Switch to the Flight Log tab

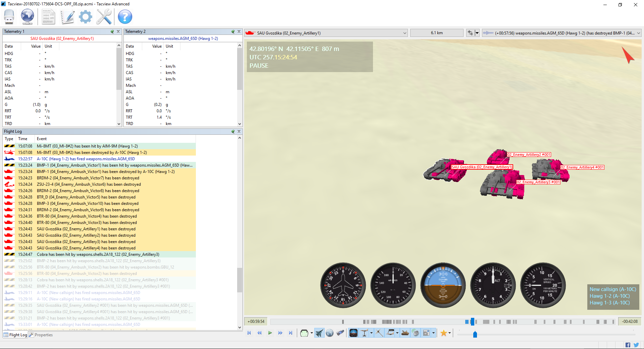15,335
